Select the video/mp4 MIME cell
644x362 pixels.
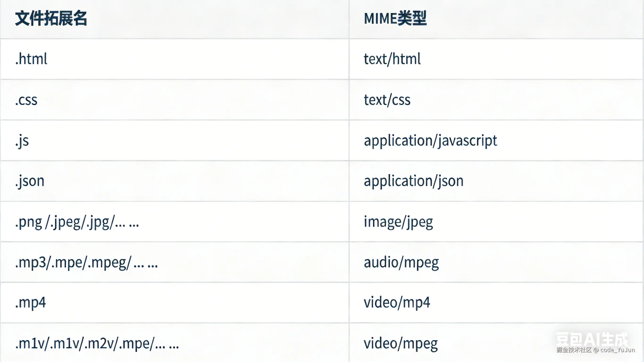coord(397,303)
